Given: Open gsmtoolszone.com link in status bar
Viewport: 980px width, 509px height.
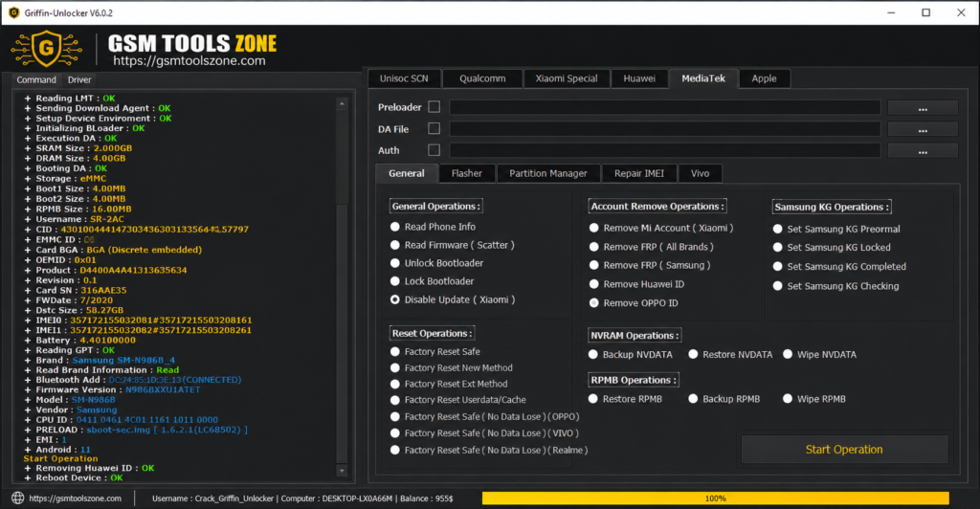Looking at the screenshot, I should [75, 498].
